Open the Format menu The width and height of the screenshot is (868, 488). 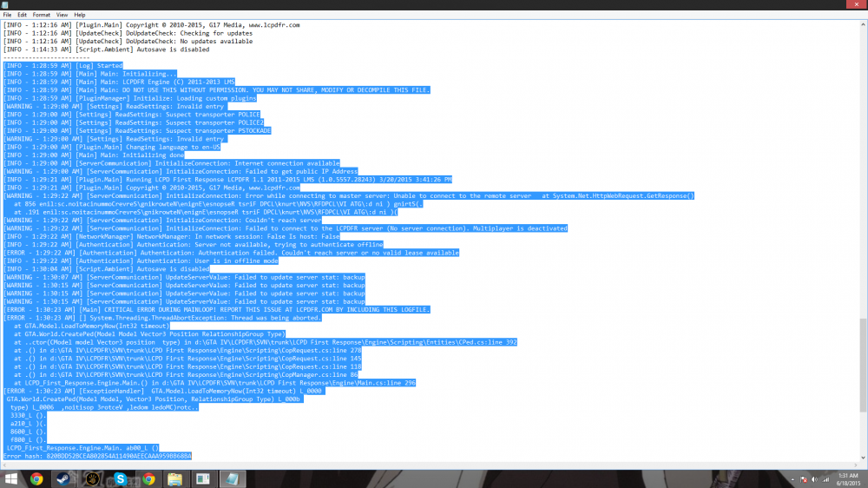tap(41, 15)
